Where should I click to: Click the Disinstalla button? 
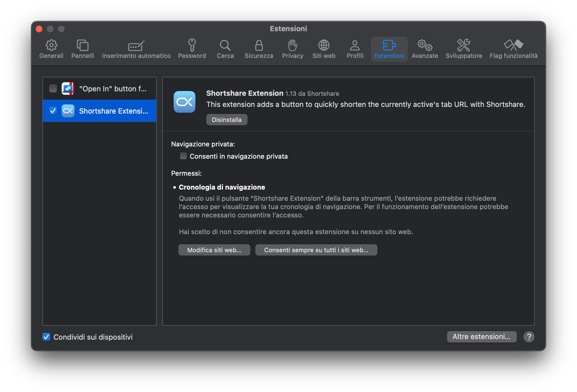click(x=227, y=119)
